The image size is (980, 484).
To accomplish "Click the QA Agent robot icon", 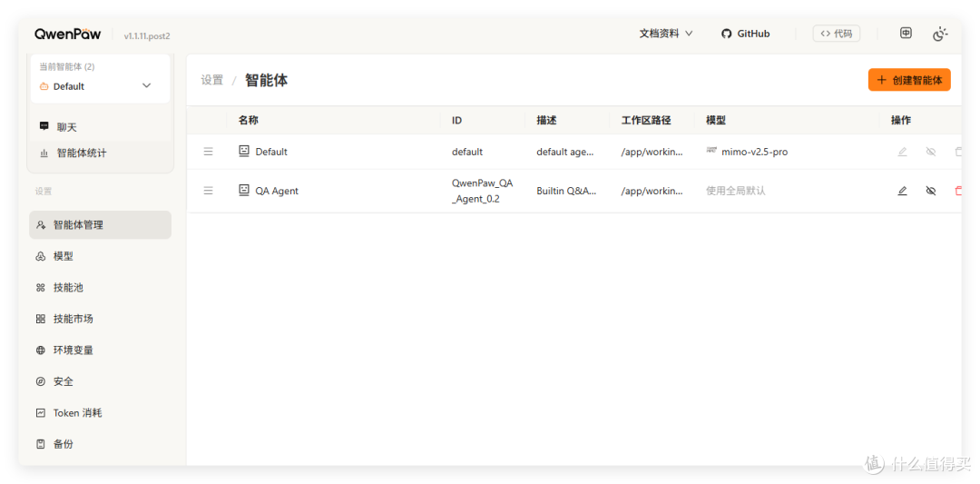I will 244,190.
